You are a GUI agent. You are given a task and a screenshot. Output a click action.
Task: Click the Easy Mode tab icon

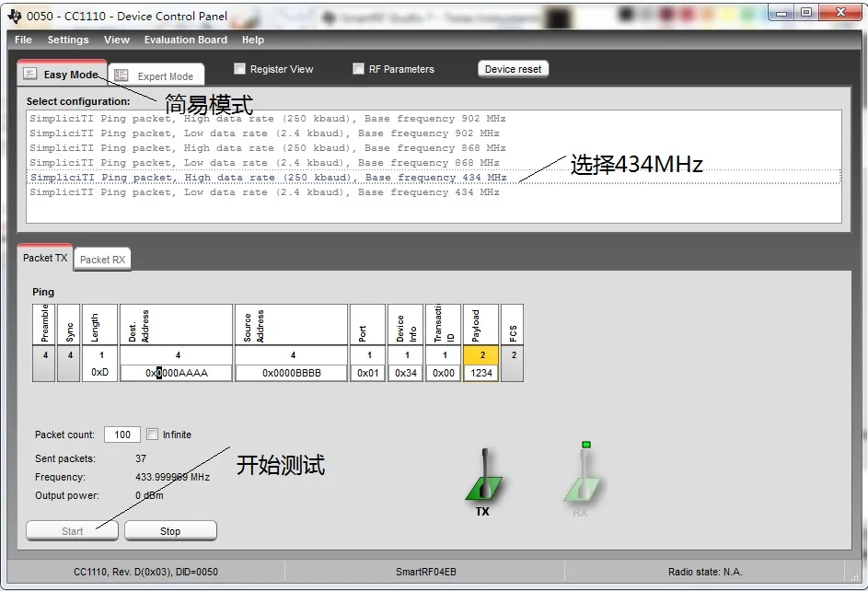[x=29, y=74]
